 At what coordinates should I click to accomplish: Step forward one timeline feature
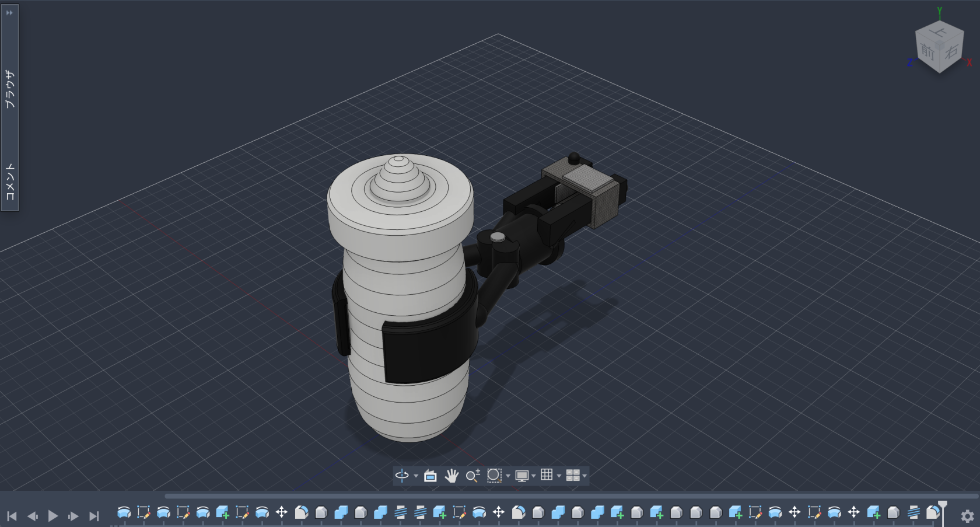click(73, 516)
